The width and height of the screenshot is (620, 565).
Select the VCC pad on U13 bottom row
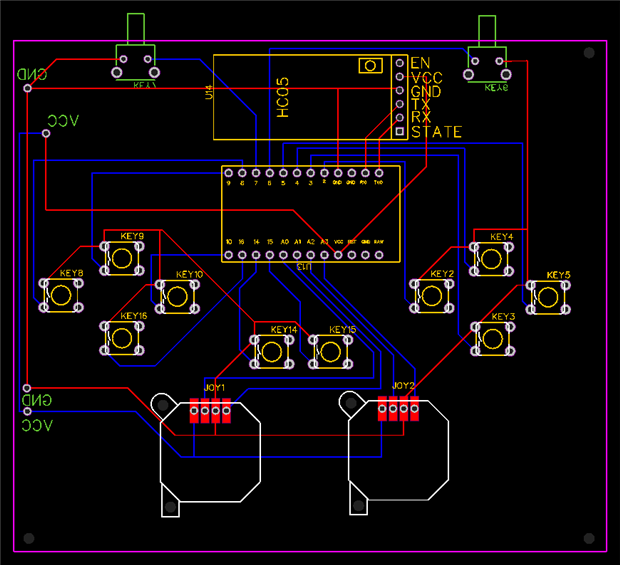[338, 255]
